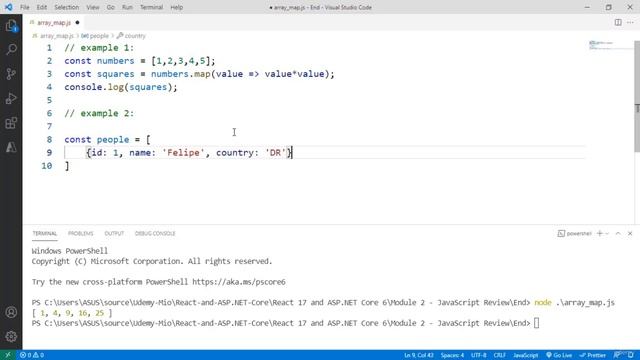Switch to the OUTPUT panel tab
640x360 pixels.
[x=114, y=233]
